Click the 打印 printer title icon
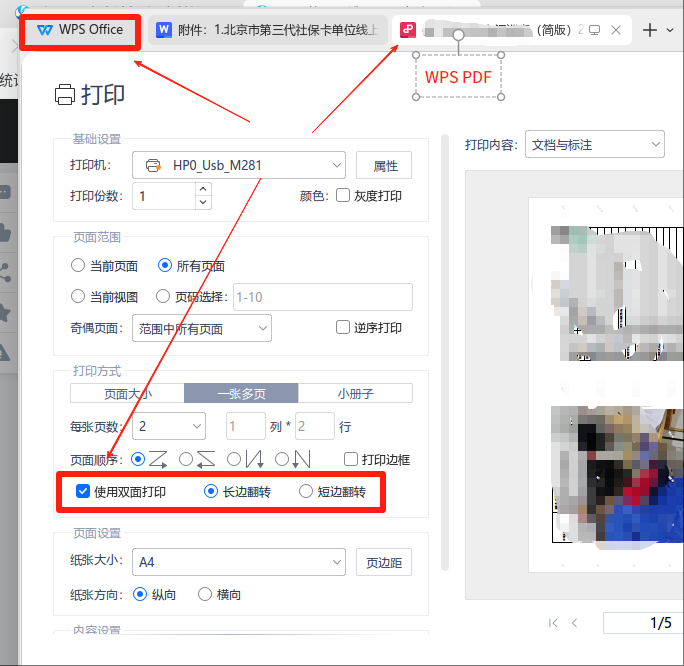The image size is (684, 666). coord(65,94)
